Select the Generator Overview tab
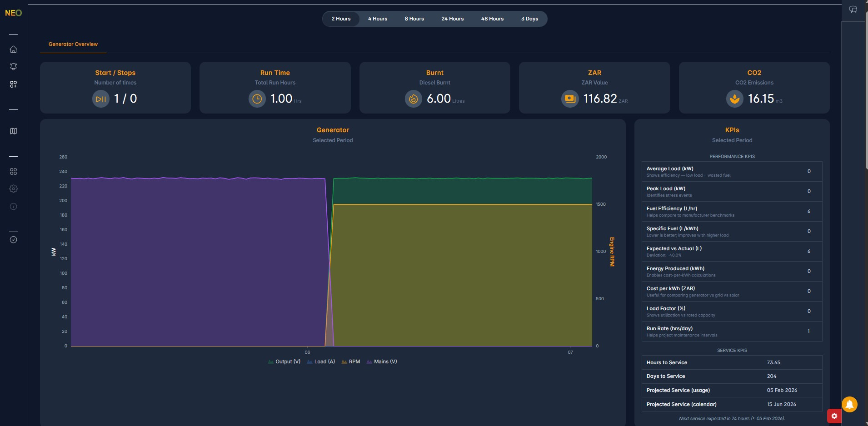Viewport: 868px width, 426px height. (73, 44)
